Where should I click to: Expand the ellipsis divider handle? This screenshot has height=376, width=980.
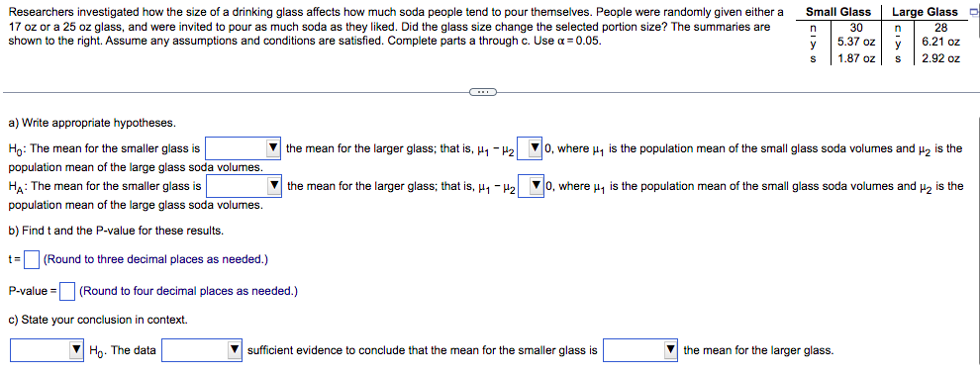[482, 92]
